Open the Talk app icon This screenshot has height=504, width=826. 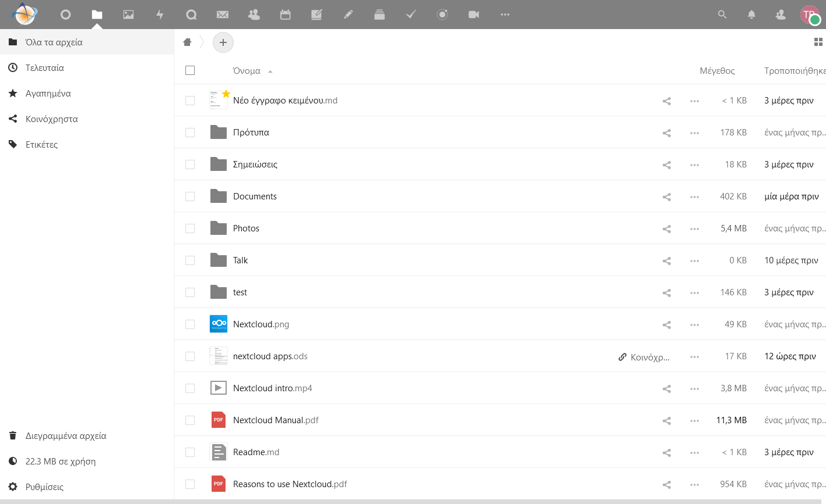(191, 15)
